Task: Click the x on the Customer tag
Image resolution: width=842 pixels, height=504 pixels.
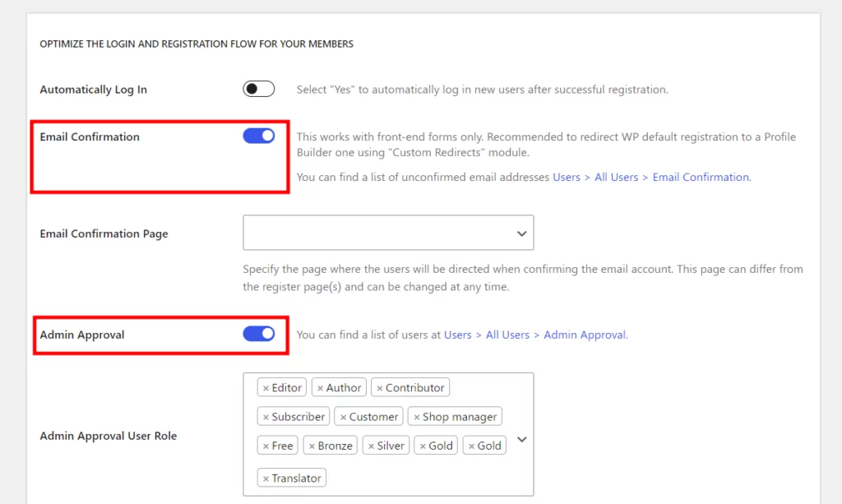Action: pos(343,417)
